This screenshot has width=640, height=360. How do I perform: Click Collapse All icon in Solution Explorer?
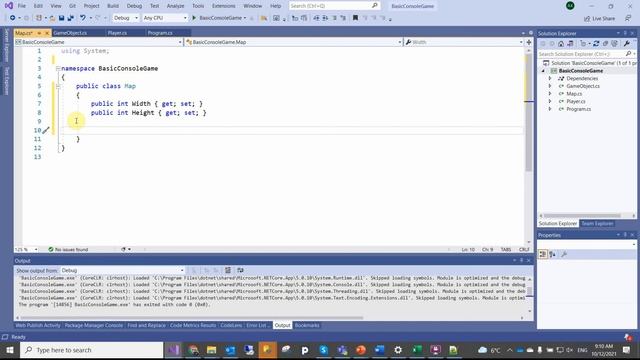(x=605, y=44)
